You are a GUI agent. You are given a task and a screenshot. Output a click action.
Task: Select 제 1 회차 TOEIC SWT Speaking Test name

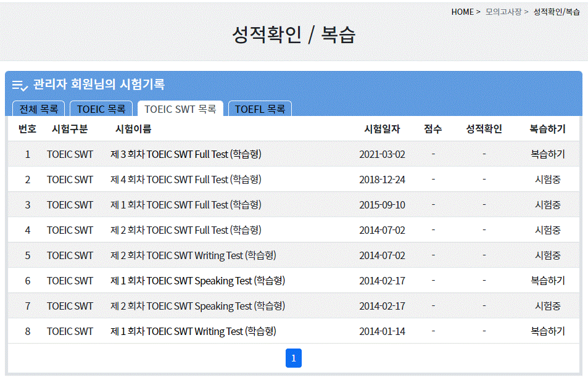tap(198, 281)
